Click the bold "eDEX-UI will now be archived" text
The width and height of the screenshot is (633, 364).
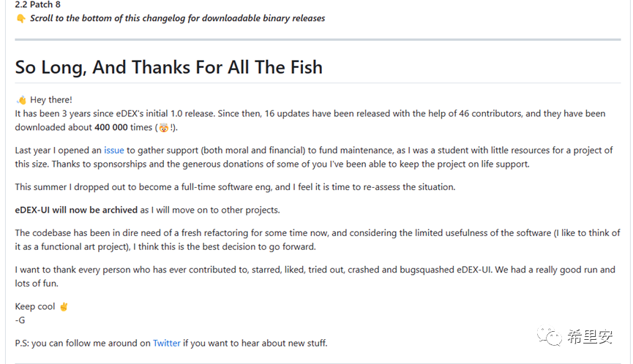click(x=76, y=210)
